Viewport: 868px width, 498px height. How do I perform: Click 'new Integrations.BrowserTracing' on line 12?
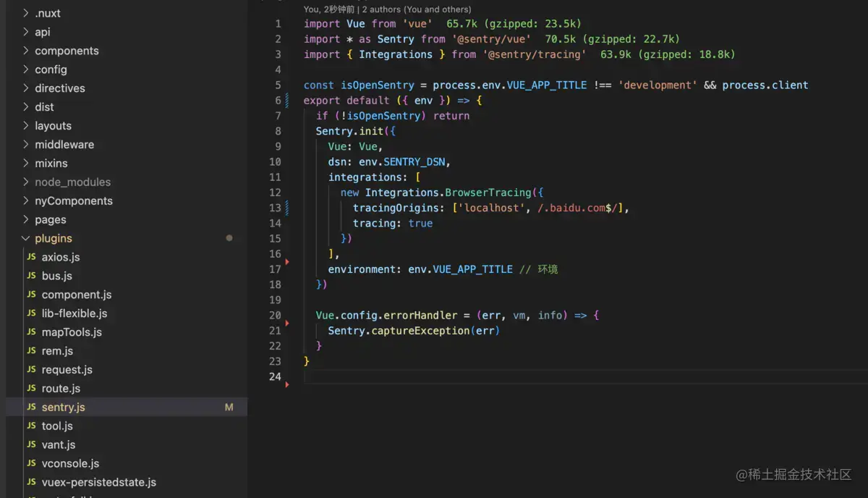(436, 193)
